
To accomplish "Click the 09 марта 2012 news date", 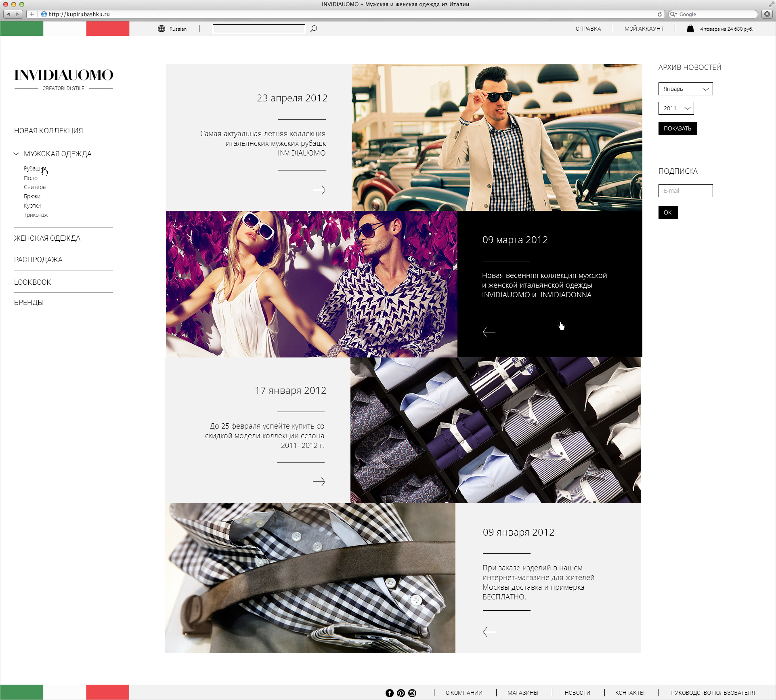I will [515, 240].
